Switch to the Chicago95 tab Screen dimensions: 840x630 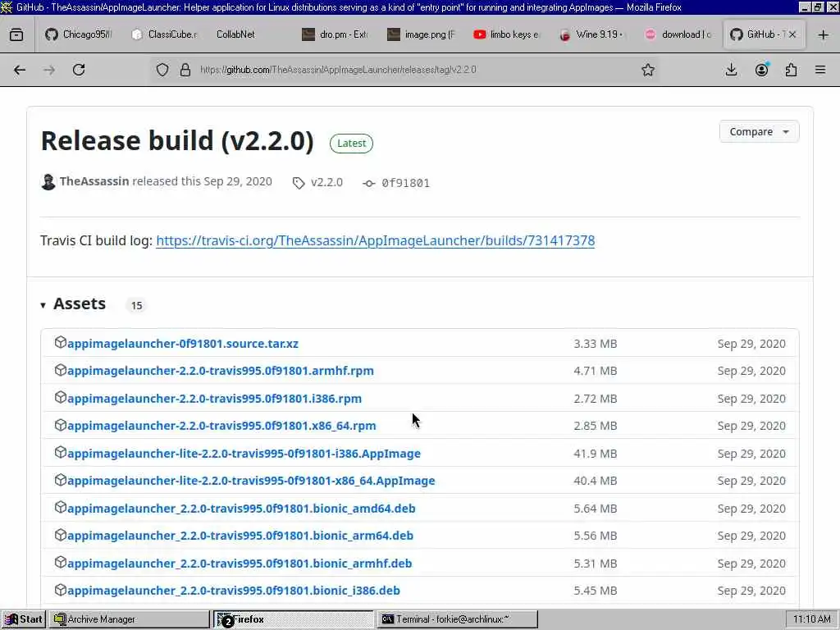click(79, 34)
